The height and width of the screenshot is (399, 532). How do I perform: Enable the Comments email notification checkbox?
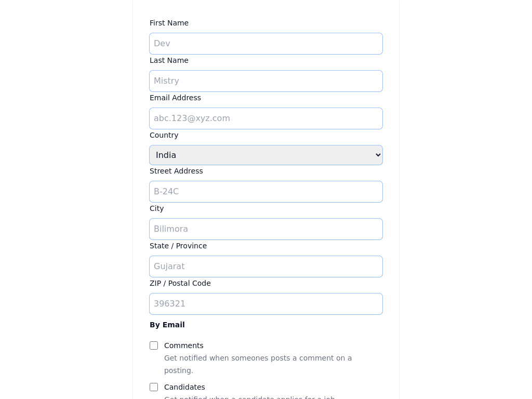[x=154, y=345]
